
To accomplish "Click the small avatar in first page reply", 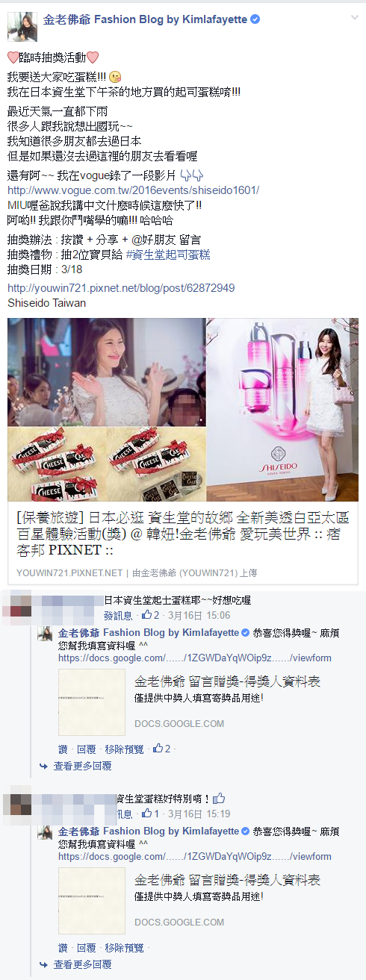I will pyautogui.click(x=45, y=634).
